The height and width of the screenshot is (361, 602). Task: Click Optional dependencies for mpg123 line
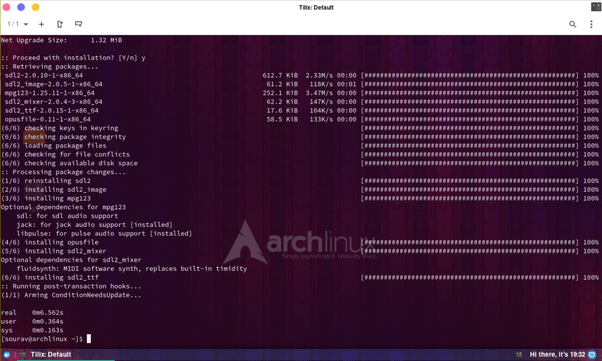pos(63,207)
